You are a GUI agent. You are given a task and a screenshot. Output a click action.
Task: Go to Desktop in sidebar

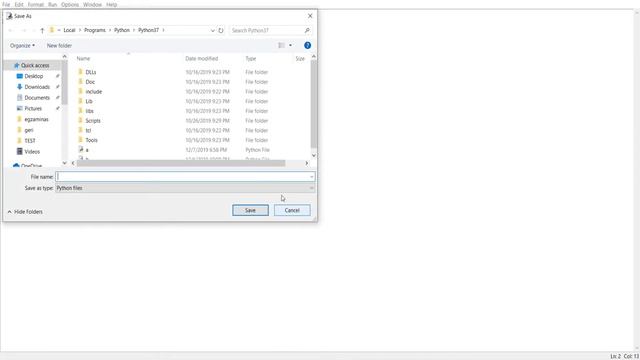33,76
